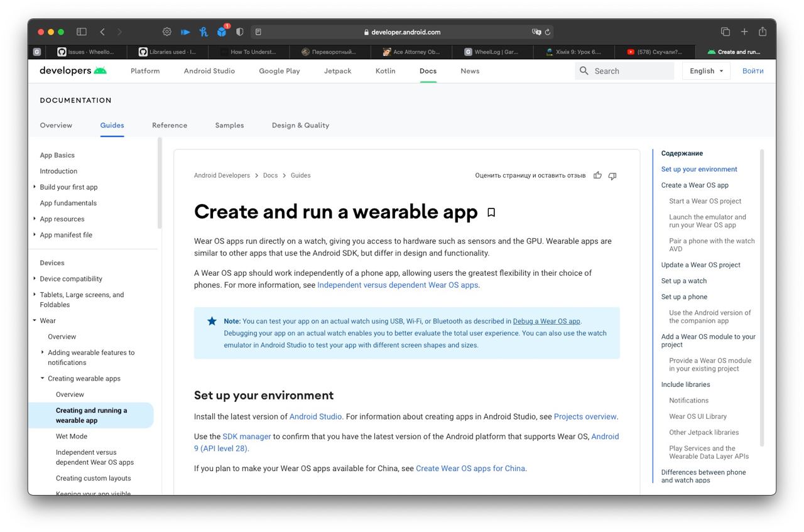Open the Projects overview link
The image size is (804, 532).
click(x=585, y=416)
